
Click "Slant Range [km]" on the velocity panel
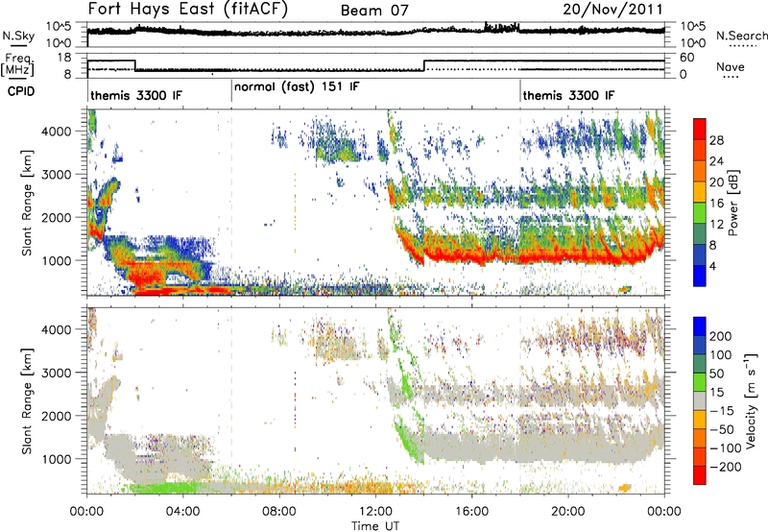[x=27, y=400]
